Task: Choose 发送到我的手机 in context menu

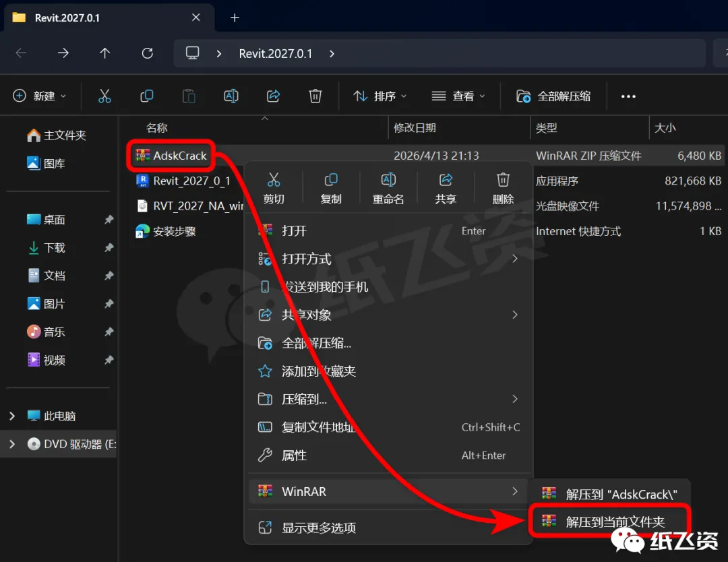Action: 388,287
